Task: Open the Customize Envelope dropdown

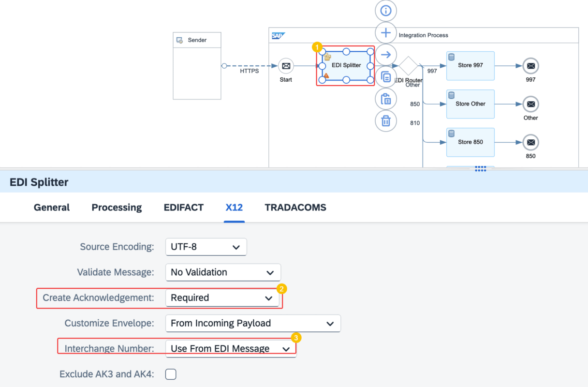Action: (x=253, y=324)
